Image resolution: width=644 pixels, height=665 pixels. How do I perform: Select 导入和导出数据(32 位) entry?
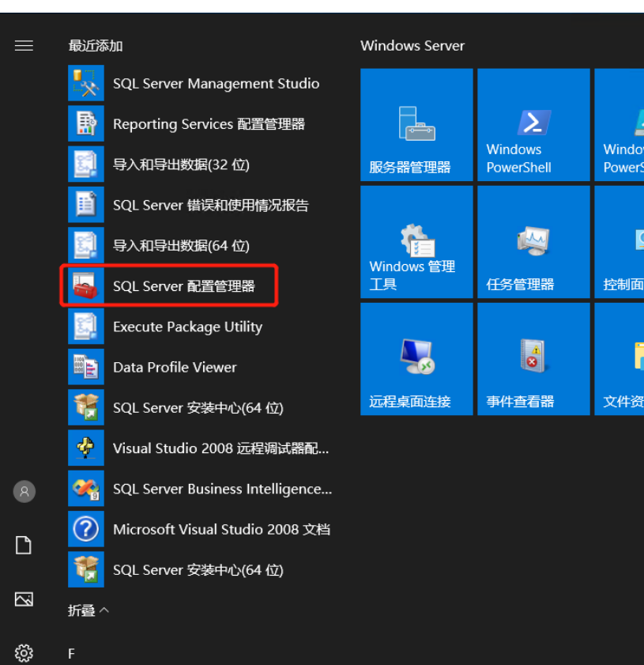coord(181,164)
